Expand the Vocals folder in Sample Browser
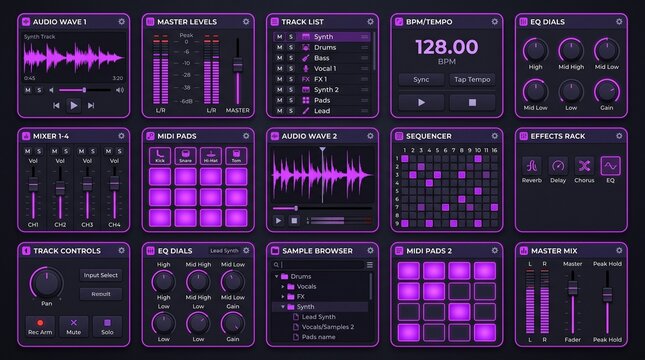 point(283,286)
